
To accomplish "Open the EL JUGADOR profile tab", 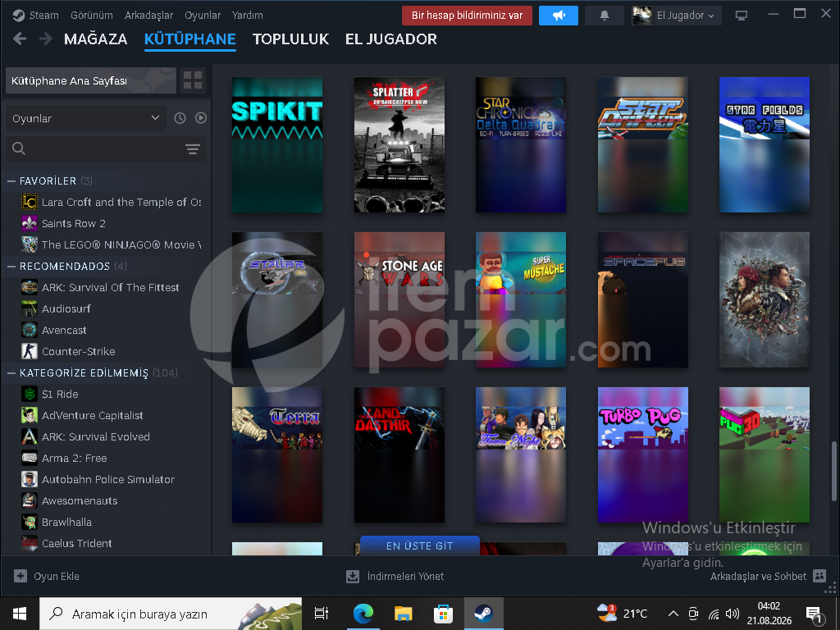I will 391,39.
